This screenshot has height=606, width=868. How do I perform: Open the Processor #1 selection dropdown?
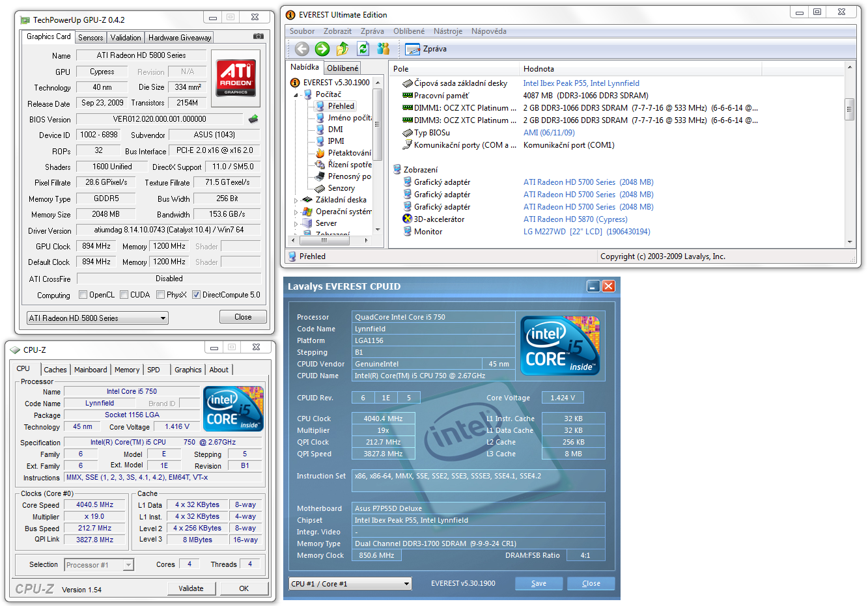pyautogui.click(x=99, y=565)
